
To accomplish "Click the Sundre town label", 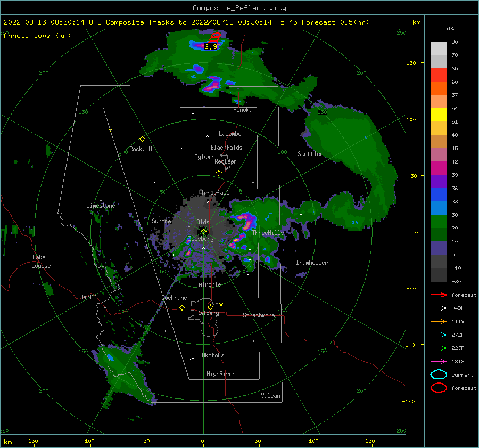I will click(161, 221).
